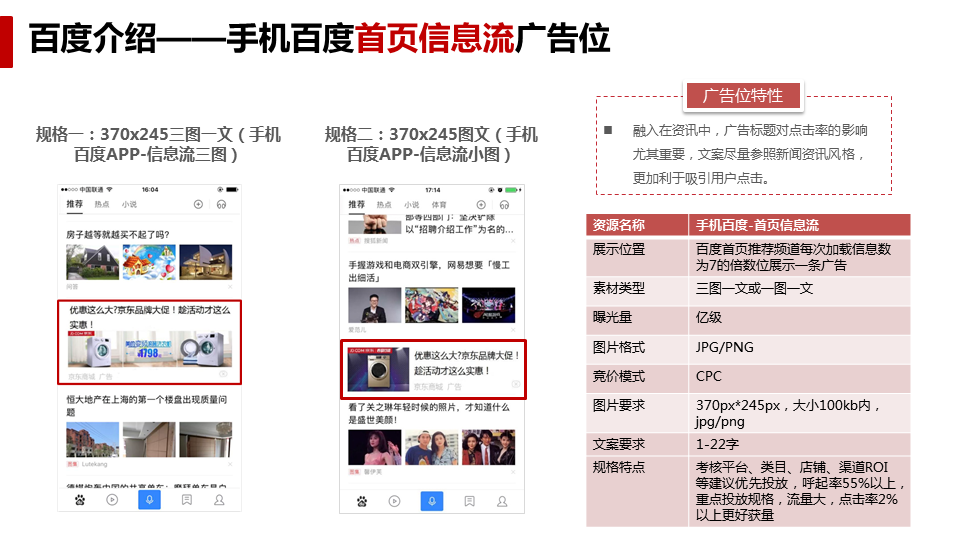This screenshot has width=960, height=540.
Task: Open the profile person icon in 16:04 phone
Action: click(x=219, y=500)
